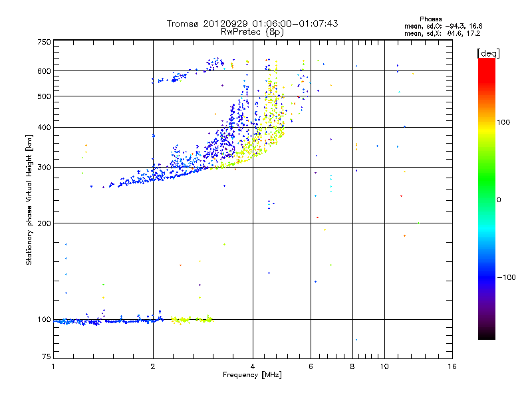Click the 'mean, sd,X: 81.6, 17.2' line

442,33
